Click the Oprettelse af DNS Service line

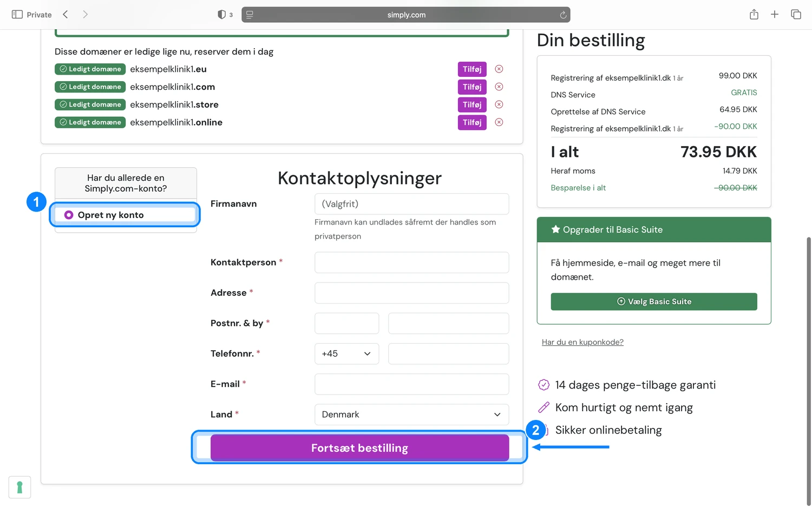[x=598, y=111]
